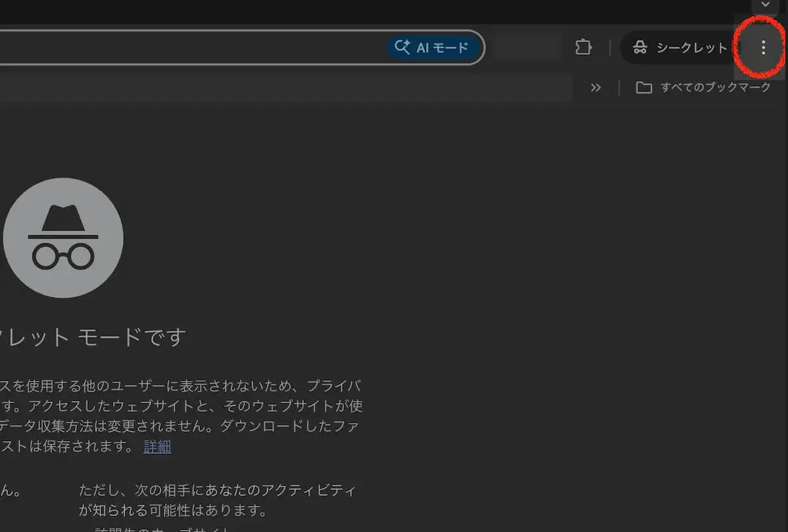Click the empty tab strip area
788x532 pixels.
[334, 10]
